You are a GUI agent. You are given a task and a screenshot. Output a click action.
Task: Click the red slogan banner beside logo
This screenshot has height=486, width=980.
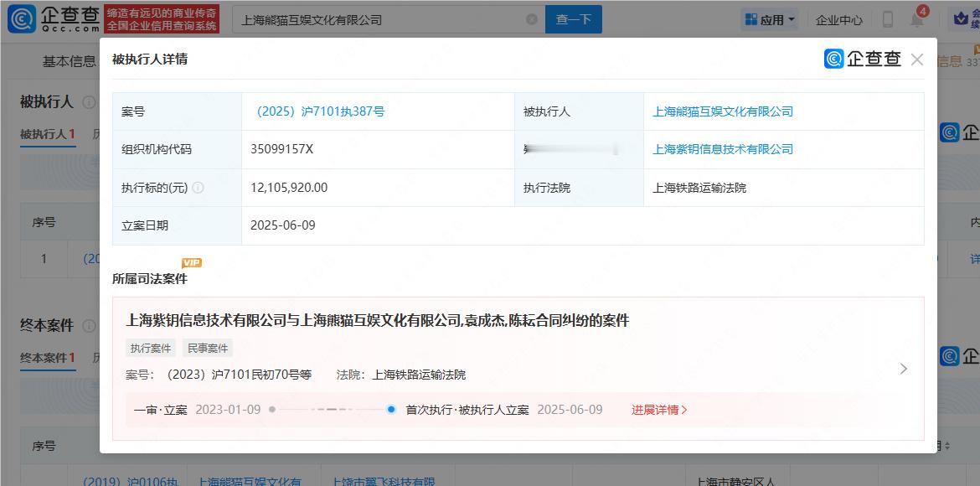tap(162, 19)
